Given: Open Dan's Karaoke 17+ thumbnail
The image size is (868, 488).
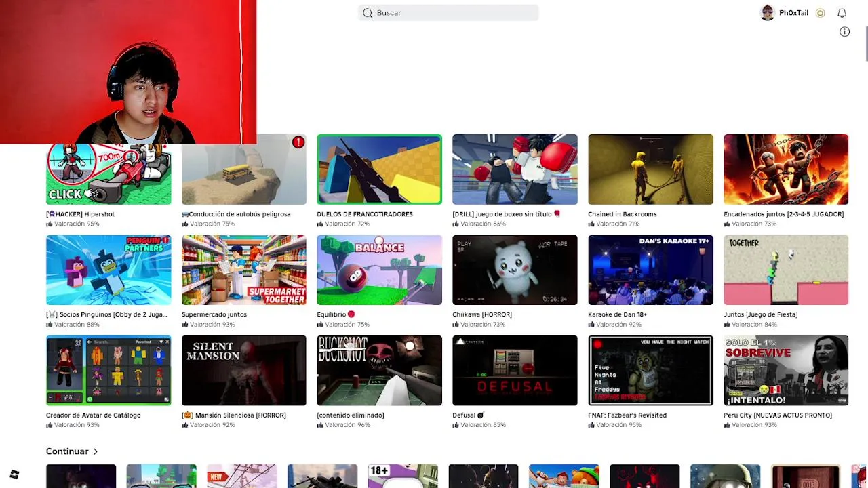Looking at the screenshot, I should pos(650,270).
